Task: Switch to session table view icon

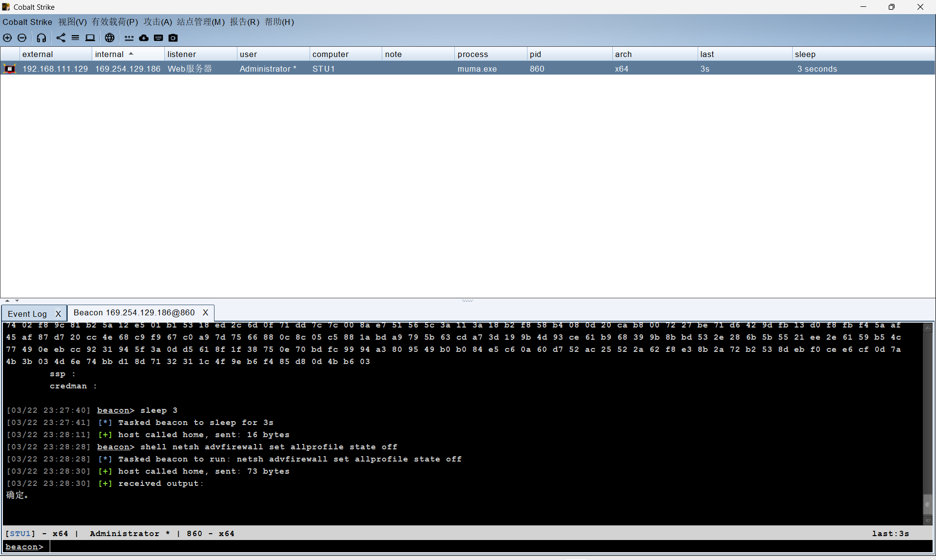Action: coord(75,38)
